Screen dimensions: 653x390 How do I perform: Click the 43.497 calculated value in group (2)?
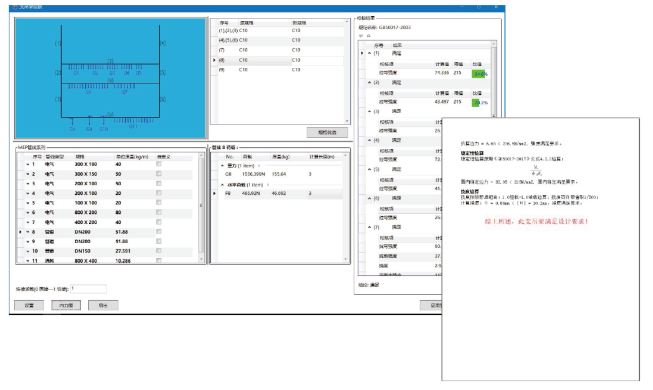(x=442, y=102)
